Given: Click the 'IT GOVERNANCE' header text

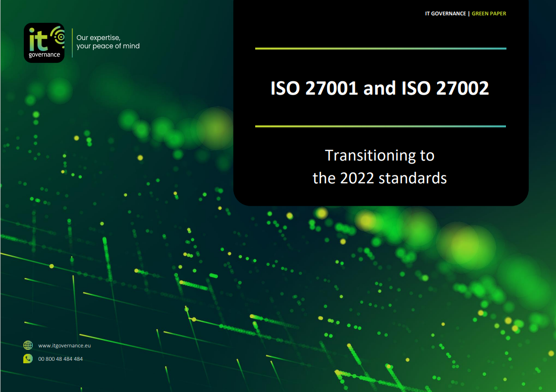Looking at the screenshot, I should pos(445,13).
